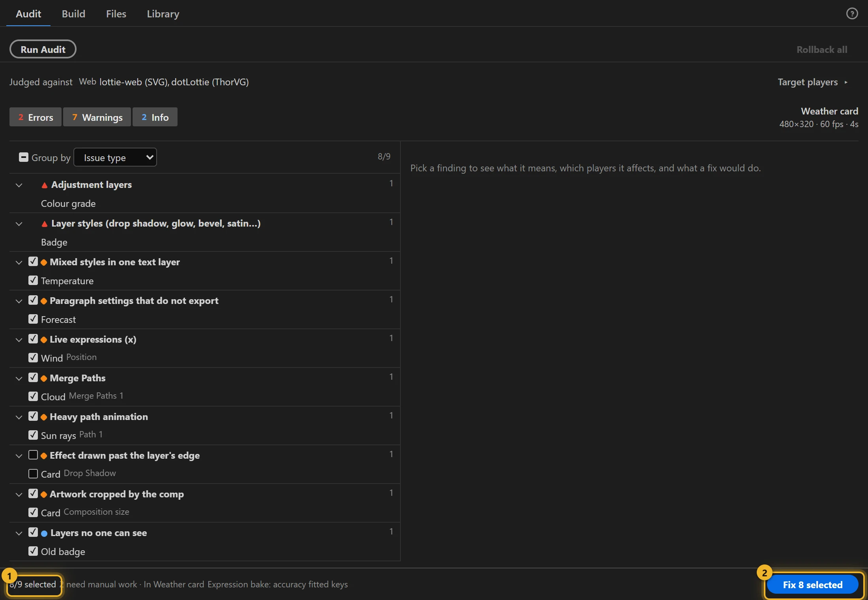Click the Run Audit button
868x600 pixels.
43,49
